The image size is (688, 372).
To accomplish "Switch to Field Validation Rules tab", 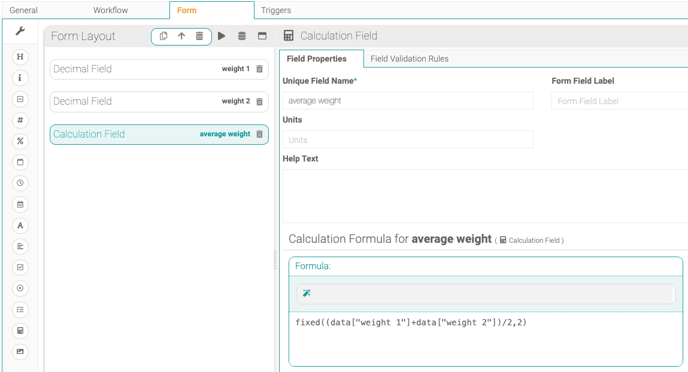I will 409,59.
